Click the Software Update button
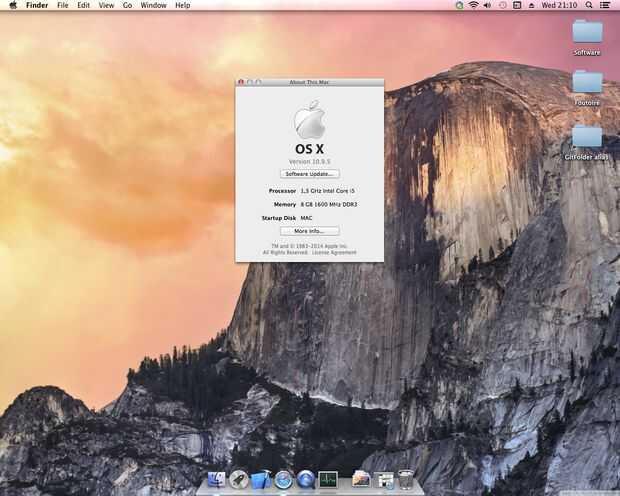The width and height of the screenshot is (620, 496). (310, 174)
